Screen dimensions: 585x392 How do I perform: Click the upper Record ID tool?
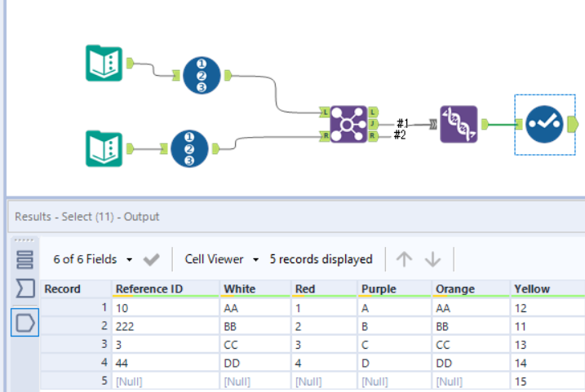click(200, 75)
